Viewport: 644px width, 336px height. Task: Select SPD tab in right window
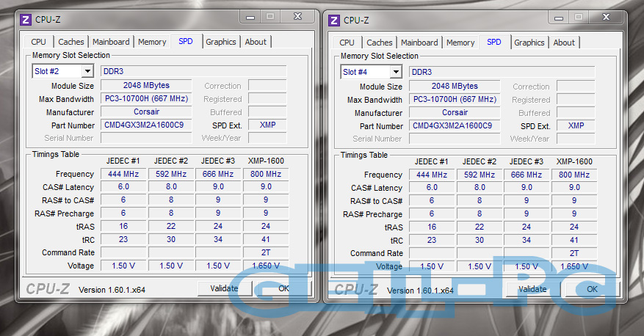[x=494, y=42]
